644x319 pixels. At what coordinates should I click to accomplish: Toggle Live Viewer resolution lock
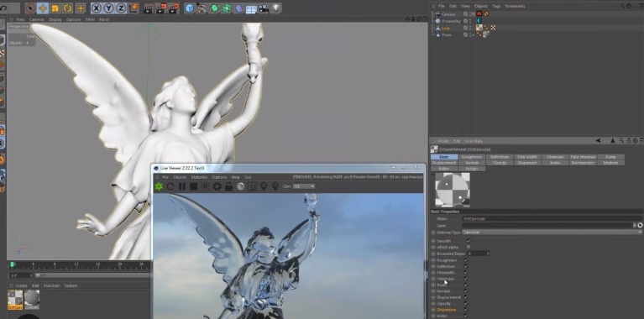point(228,187)
